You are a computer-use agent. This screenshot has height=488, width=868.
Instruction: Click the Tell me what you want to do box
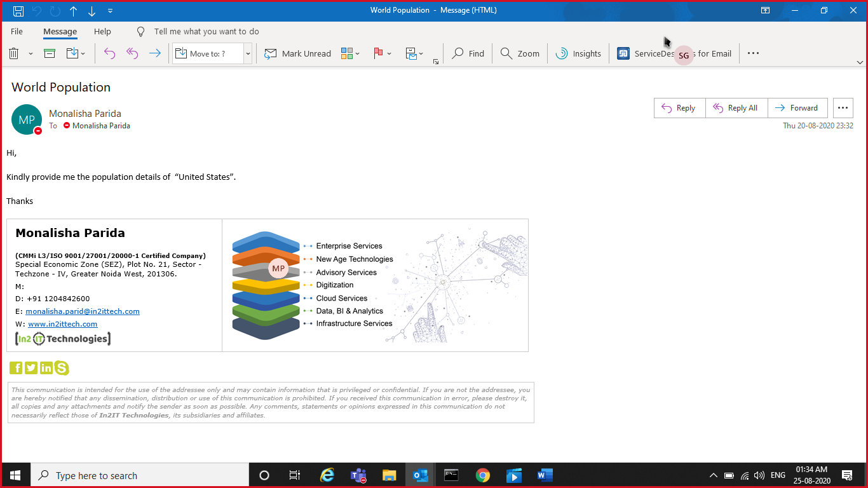(x=206, y=31)
